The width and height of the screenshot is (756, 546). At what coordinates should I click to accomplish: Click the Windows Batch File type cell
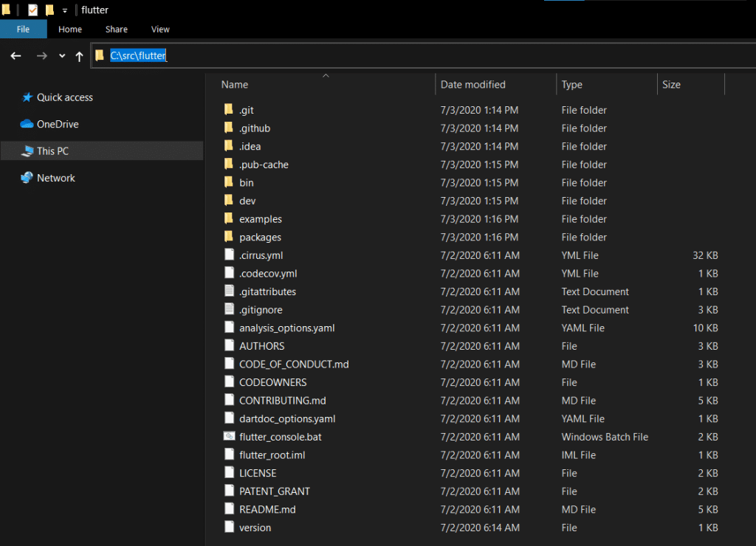pos(605,437)
